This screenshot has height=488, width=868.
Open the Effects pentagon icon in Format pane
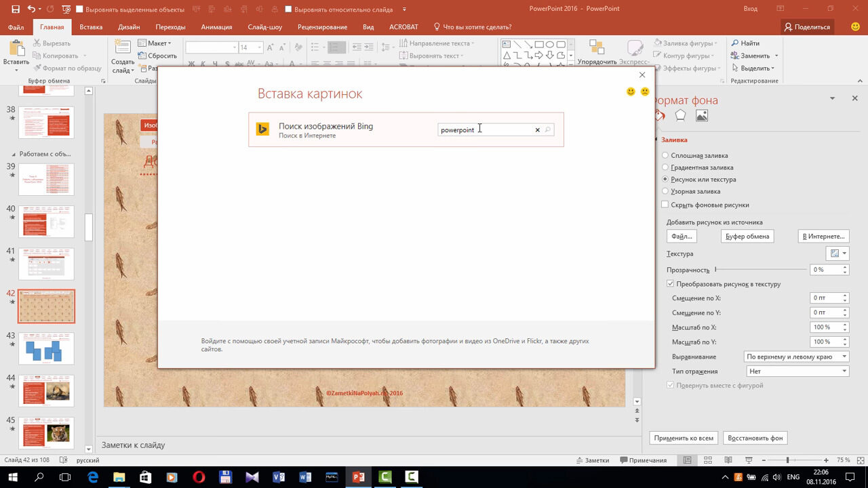click(x=680, y=116)
